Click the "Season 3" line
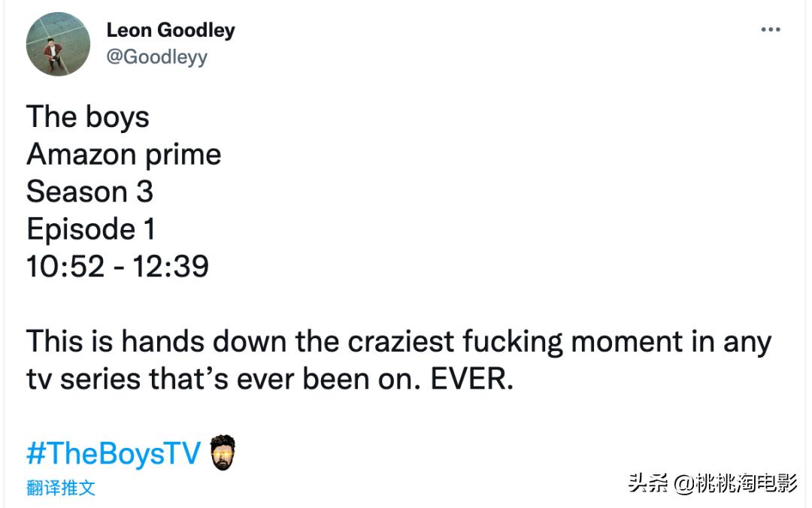Screen dimensions: 812x508 (x=90, y=192)
